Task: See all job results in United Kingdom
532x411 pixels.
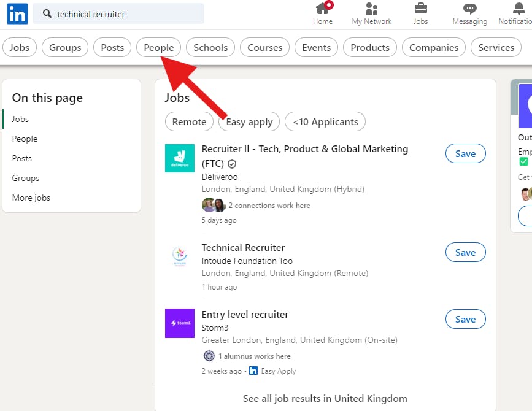Action: pos(325,399)
